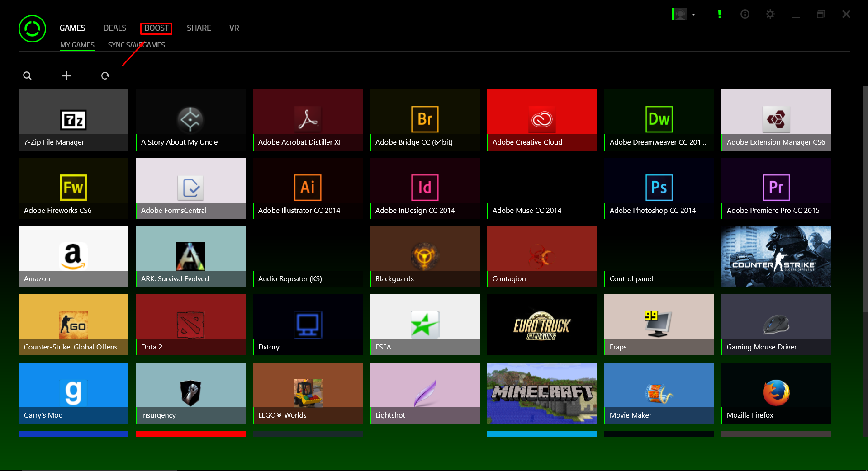Open the Insurgency game tile
Screen dimensions: 868x471
coord(190,393)
